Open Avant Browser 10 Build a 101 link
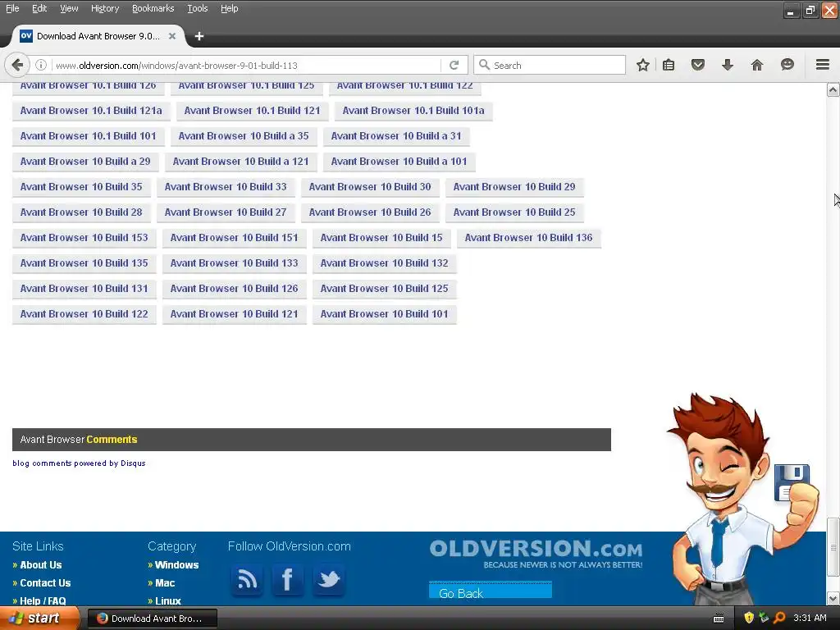The width and height of the screenshot is (840, 630). pos(399,162)
